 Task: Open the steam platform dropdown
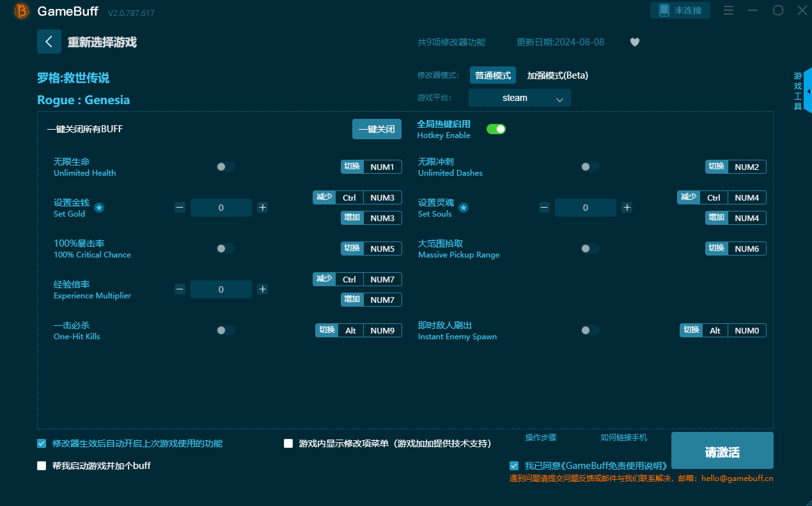pyautogui.click(x=519, y=98)
